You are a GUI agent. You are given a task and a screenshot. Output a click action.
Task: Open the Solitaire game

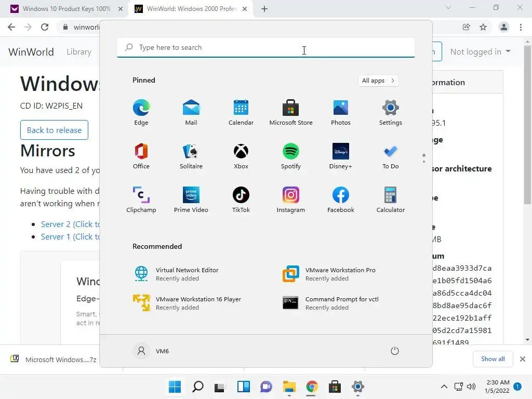coord(191,156)
